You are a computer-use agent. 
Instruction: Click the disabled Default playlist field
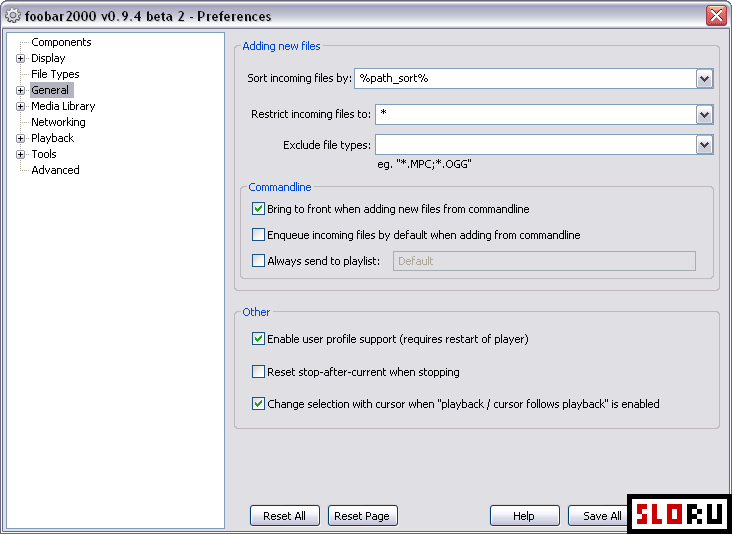tap(544, 261)
